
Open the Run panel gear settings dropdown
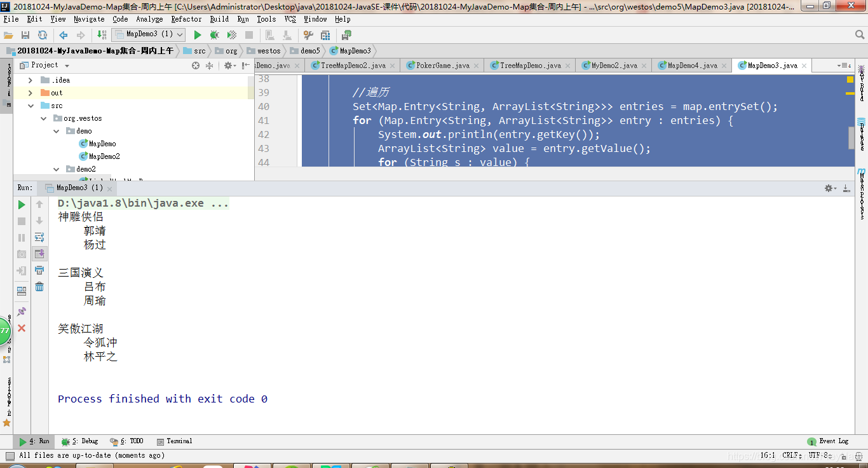(831, 188)
